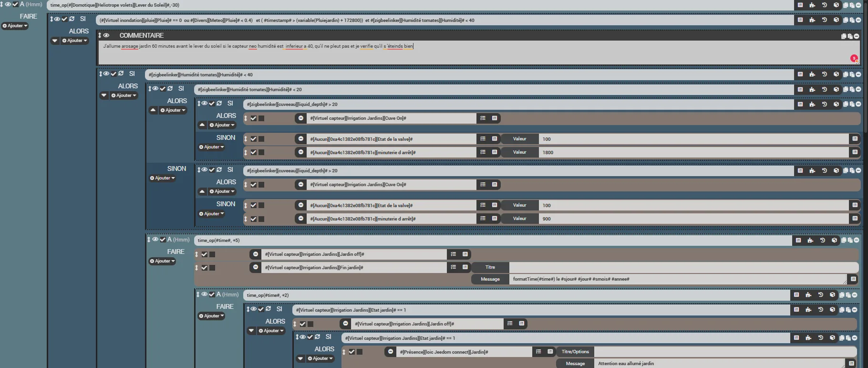Click the repeat icon on the Pluie condition SI block
The height and width of the screenshot is (368, 868).
click(72, 19)
